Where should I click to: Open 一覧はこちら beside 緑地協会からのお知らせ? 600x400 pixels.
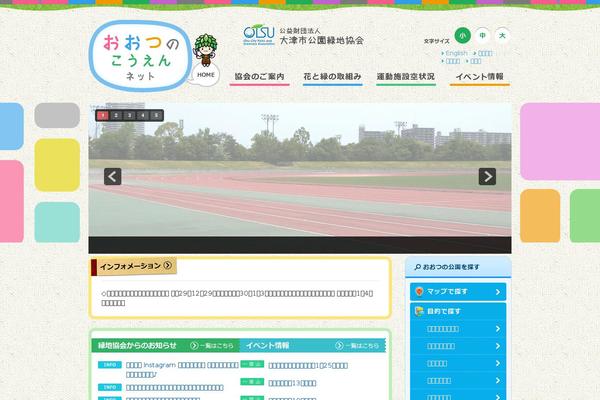pos(212,346)
